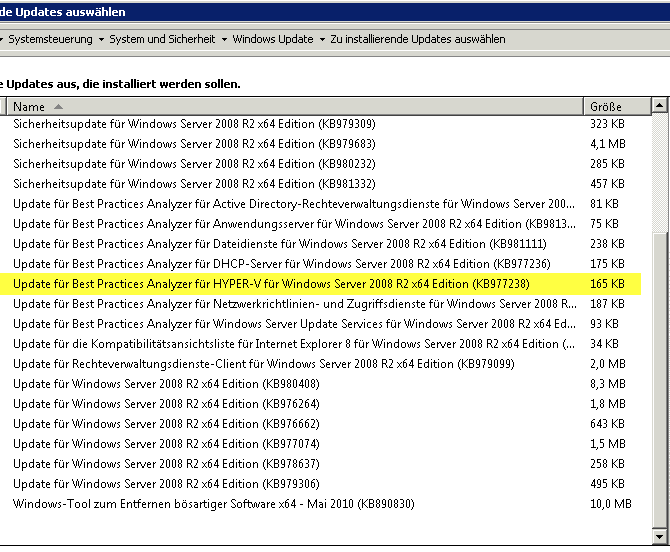Select Sicherheitsupdate KB980232 row
Viewport: 670px width, 552px height.
point(320,164)
